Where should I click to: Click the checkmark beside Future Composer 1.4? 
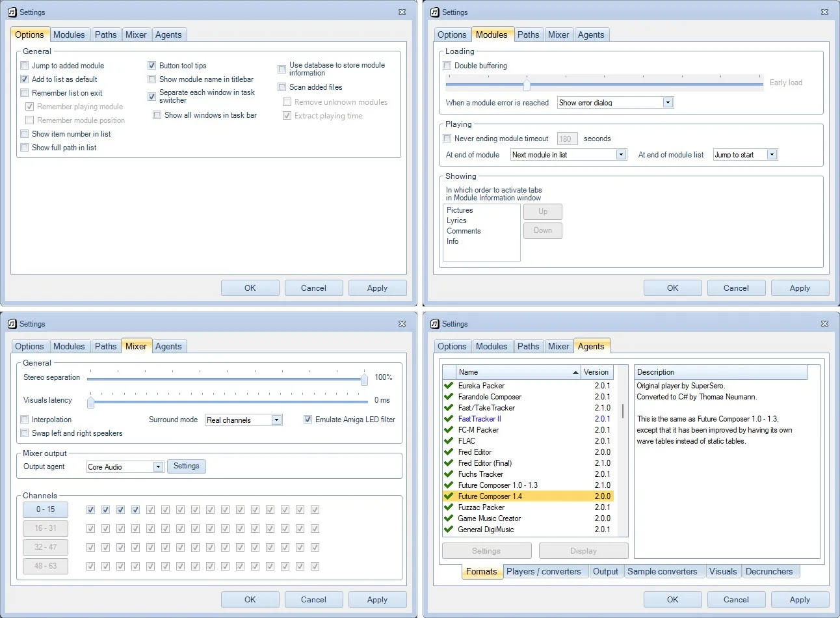[x=449, y=496]
